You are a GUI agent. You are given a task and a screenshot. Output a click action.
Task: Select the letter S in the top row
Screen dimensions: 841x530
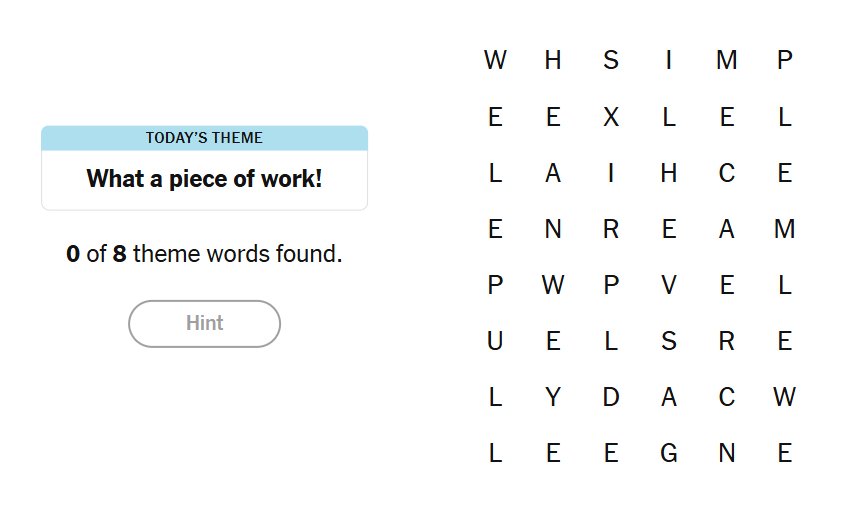[x=611, y=61]
